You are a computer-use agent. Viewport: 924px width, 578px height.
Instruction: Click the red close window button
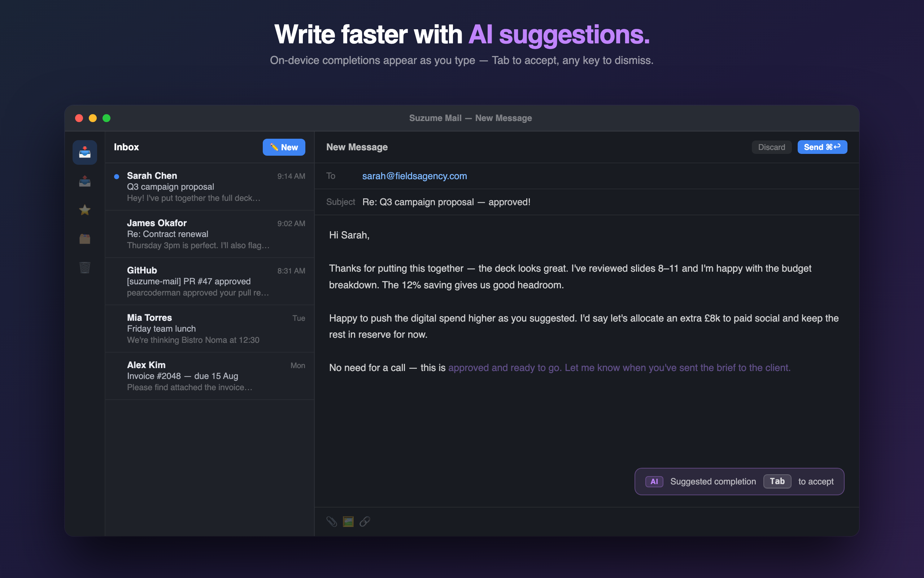79,118
